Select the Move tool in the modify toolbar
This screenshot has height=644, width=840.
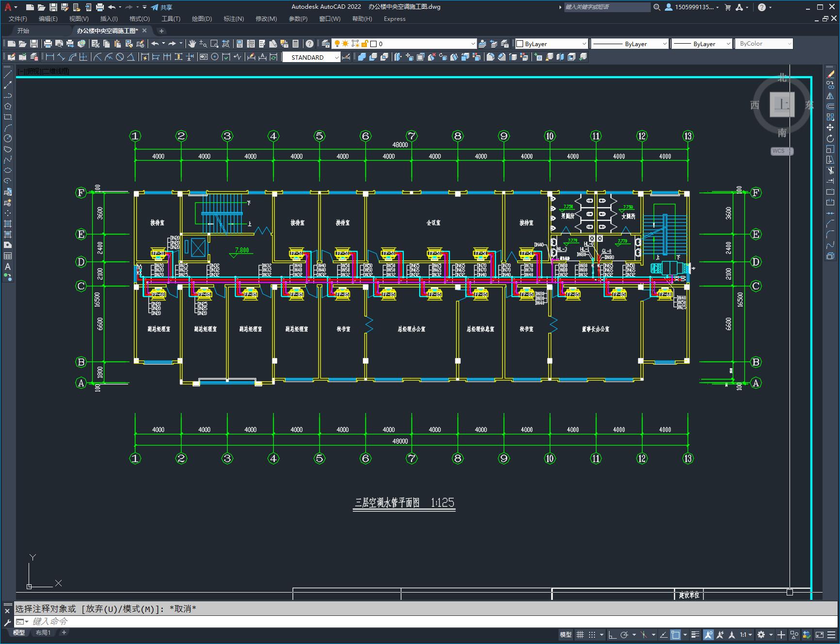(x=830, y=128)
